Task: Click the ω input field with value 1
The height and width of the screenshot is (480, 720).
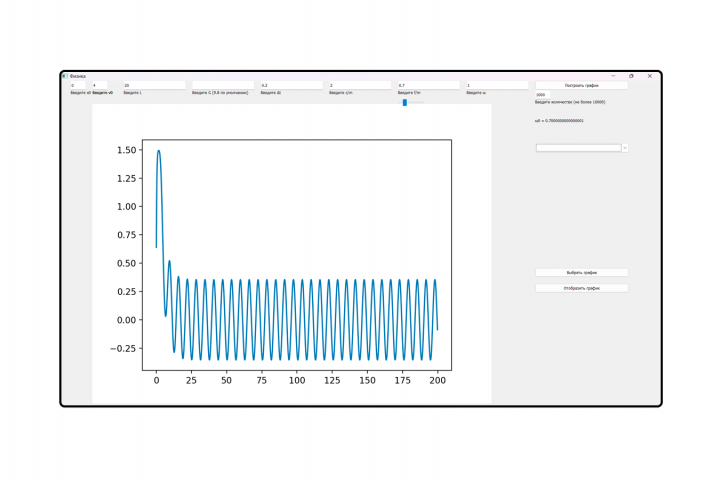Action: tap(497, 85)
